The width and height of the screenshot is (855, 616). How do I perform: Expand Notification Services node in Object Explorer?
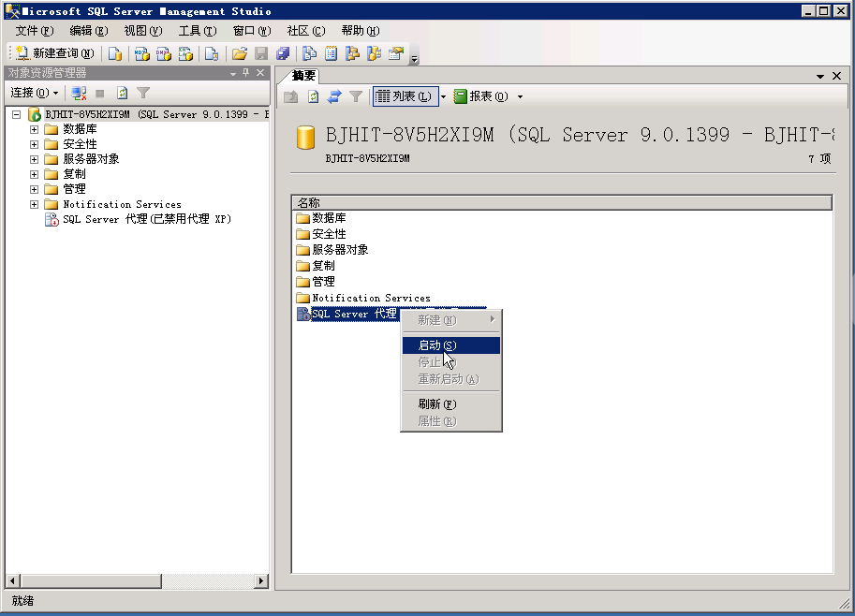click(34, 204)
